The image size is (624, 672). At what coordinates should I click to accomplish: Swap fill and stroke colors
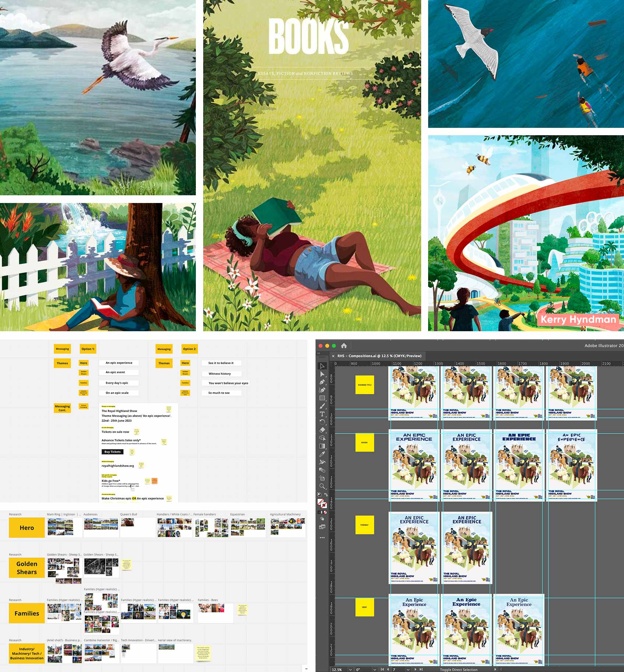click(x=325, y=494)
